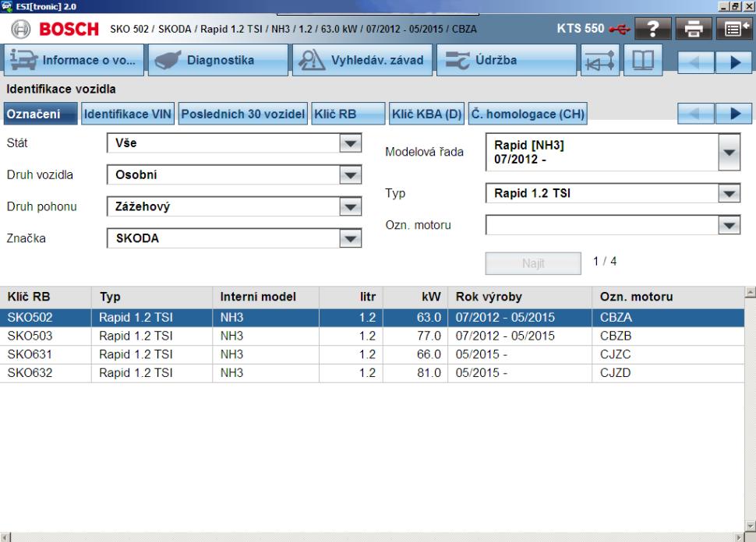This screenshot has height=542, width=756.
Task: Select the SKO502 row
Action: (x=373, y=318)
